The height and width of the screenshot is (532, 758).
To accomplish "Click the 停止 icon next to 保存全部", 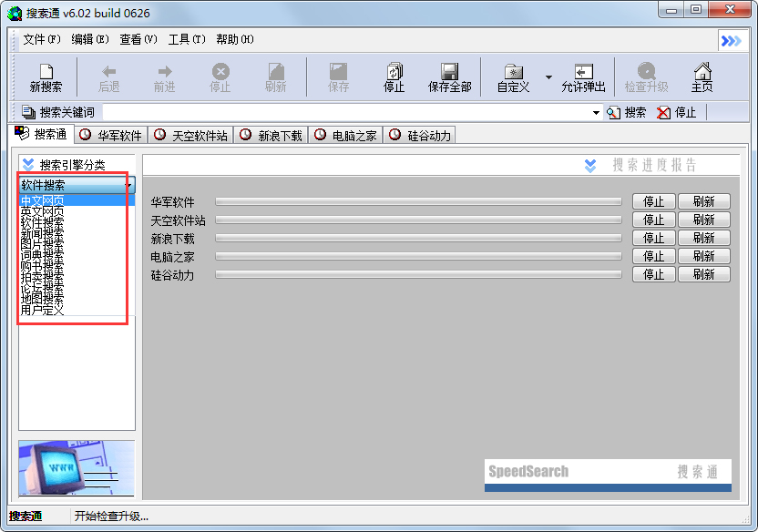I will click(394, 72).
